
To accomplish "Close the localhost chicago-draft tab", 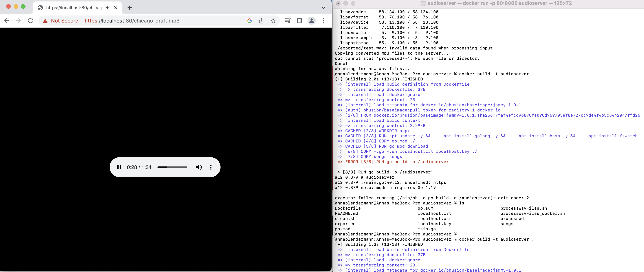I will pyautogui.click(x=116, y=8).
